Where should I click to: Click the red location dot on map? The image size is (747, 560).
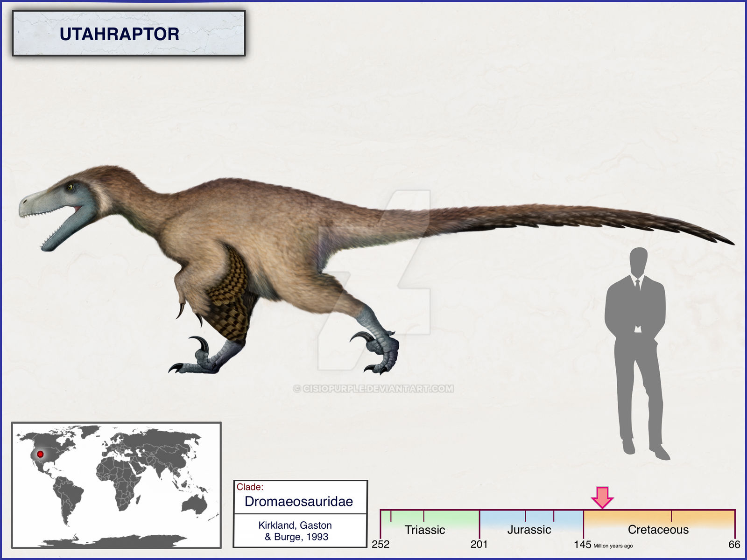(x=40, y=454)
